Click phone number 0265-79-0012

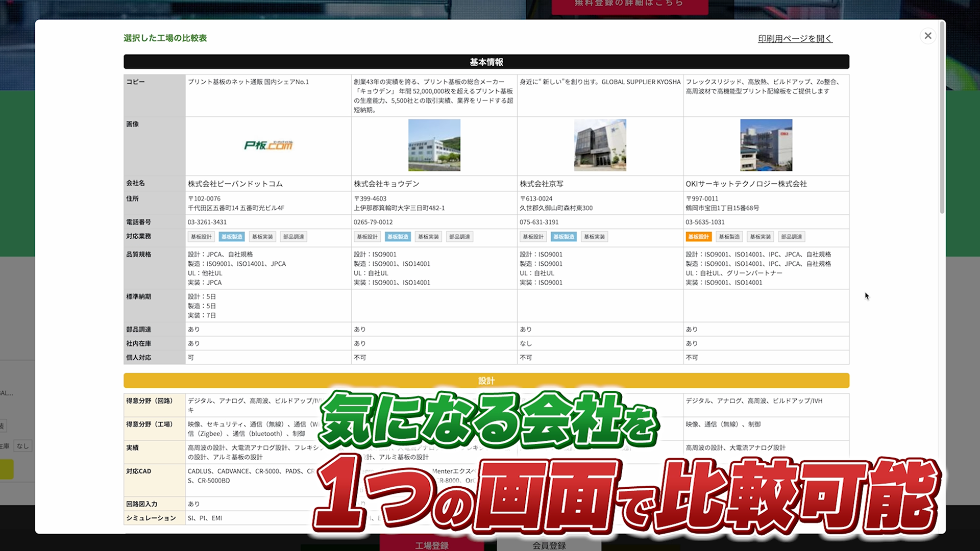(x=373, y=222)
